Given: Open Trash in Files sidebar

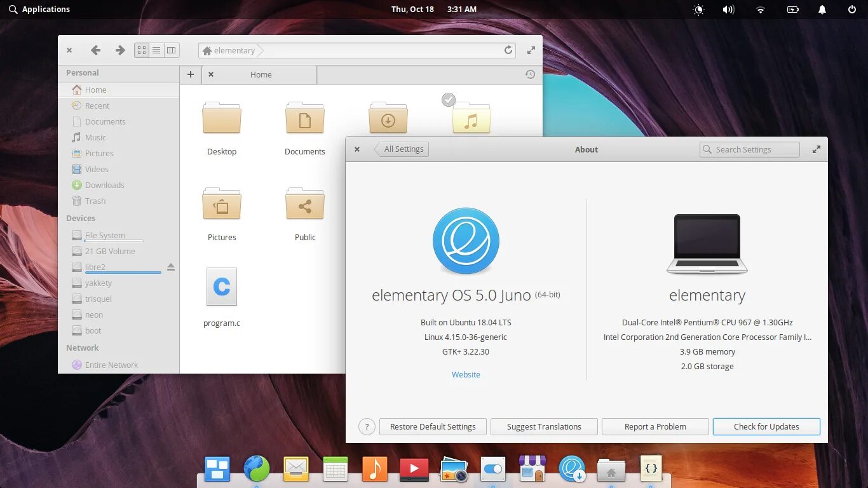Looking at the screenshot, I should coord(119,201).
